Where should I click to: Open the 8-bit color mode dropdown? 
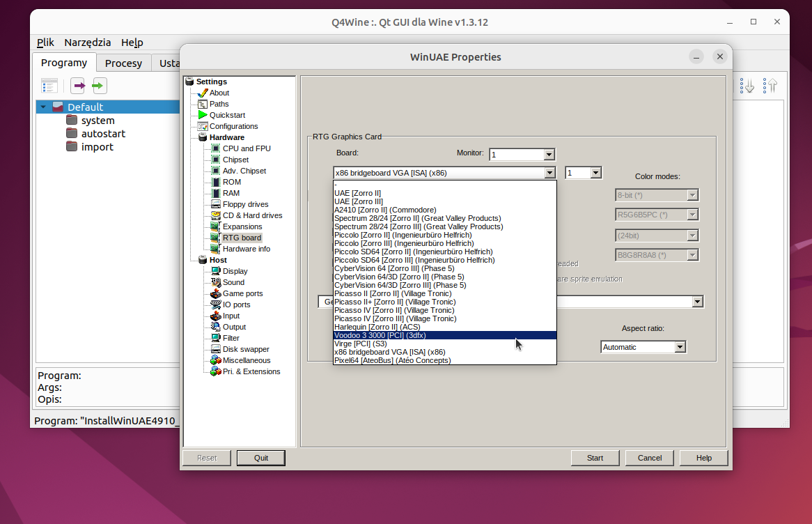coord(692,195)
